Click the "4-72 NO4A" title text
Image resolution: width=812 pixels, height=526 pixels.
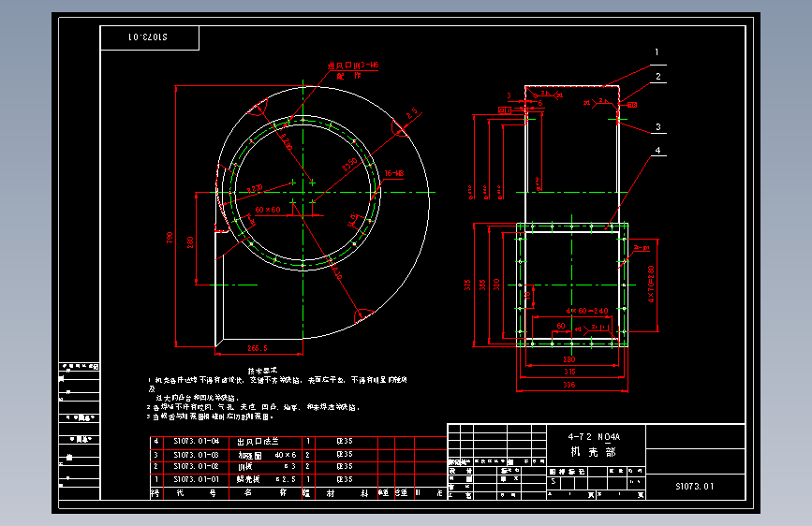[x=594, y=437]
